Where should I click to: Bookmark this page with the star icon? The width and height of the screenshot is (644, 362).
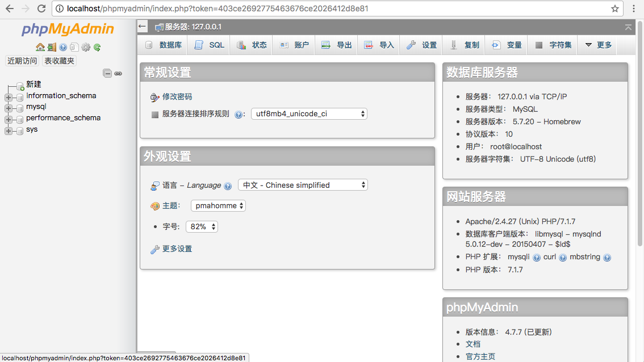(x=615, y=9)
